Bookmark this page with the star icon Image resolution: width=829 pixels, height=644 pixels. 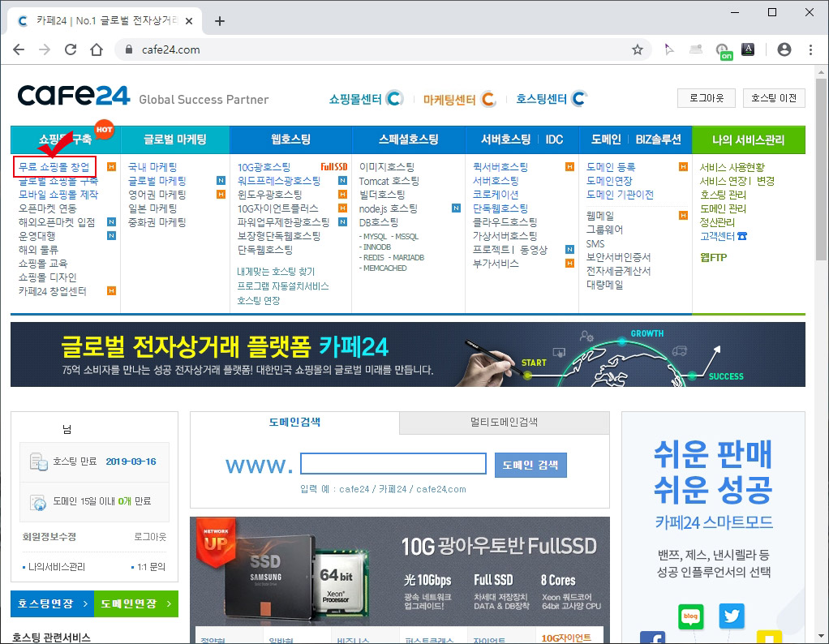tap(638, 49)
